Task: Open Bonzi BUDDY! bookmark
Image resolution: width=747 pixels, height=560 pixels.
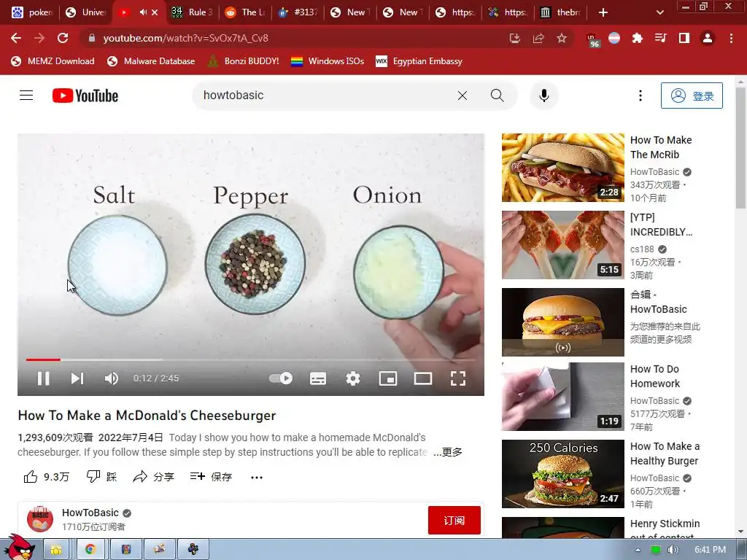Action: tap(244, 61)
